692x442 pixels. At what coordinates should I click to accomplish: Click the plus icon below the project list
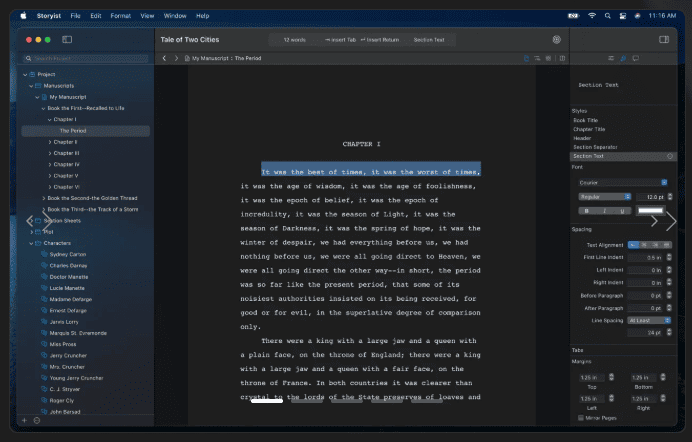pos(24,420)
